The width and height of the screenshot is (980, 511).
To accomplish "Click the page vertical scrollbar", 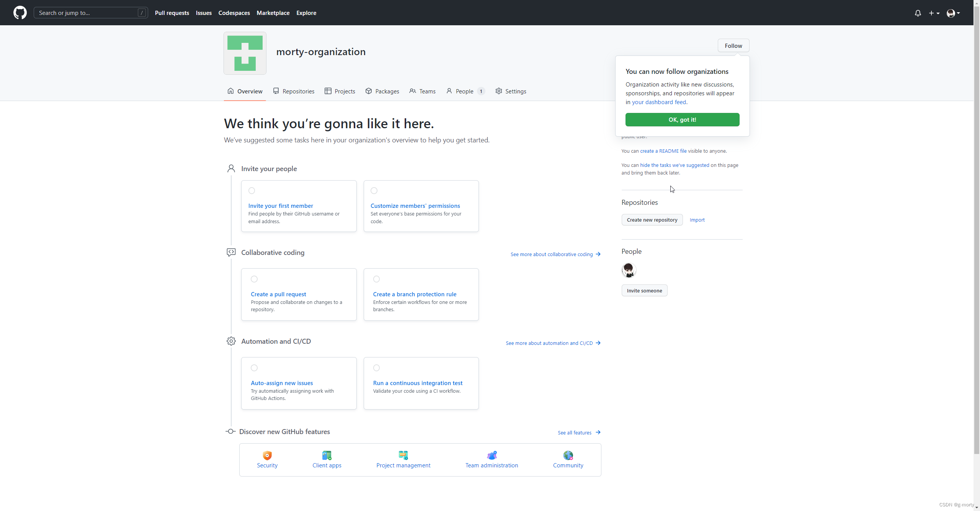I will (977, 230).
